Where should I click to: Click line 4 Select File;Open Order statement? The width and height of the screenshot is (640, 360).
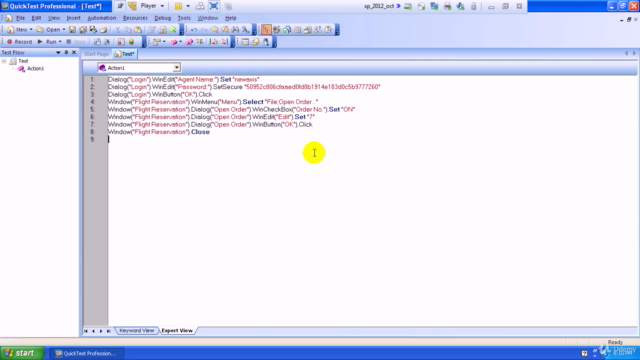coord(213,102)
